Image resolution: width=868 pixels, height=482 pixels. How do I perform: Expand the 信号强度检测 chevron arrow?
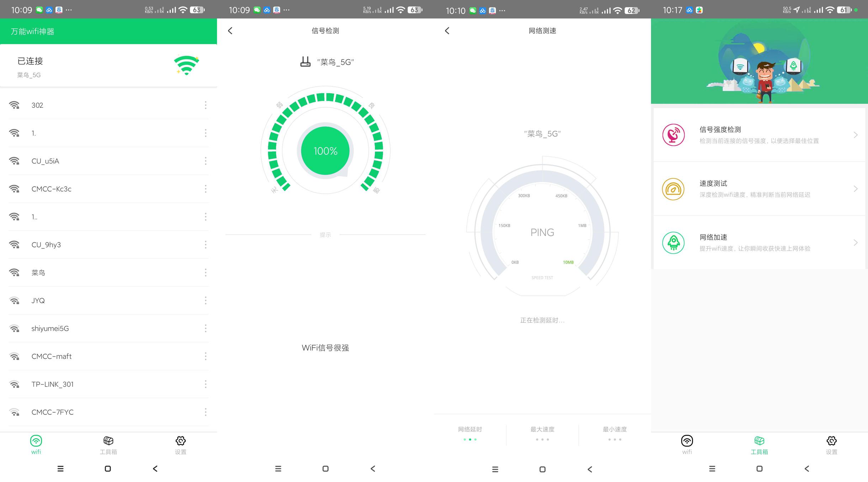[856, 135]
